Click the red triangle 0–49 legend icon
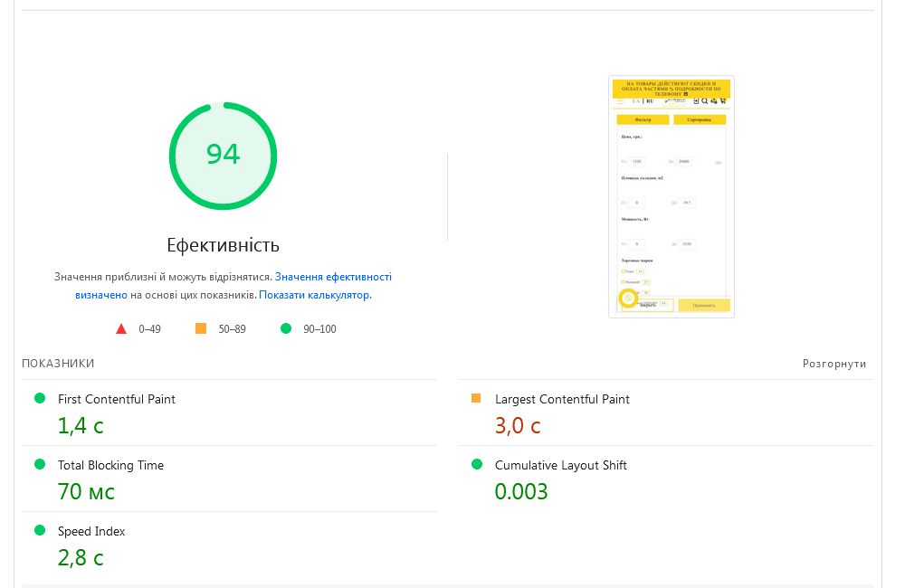The width and height of the screenshot is (905, 588). (121, 328)
